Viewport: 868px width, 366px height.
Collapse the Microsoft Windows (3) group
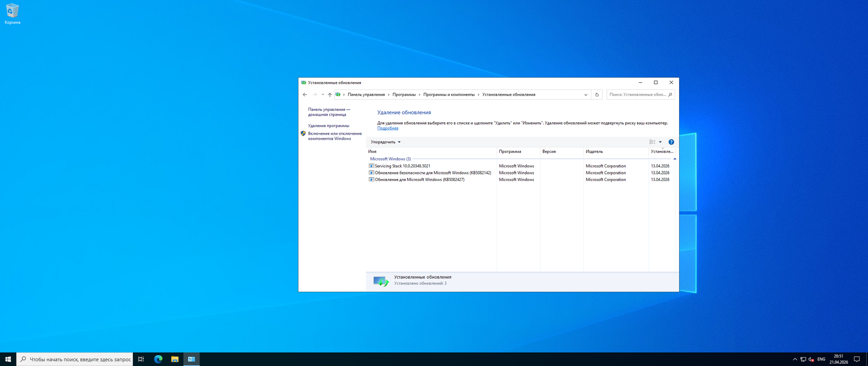[674, 159]
